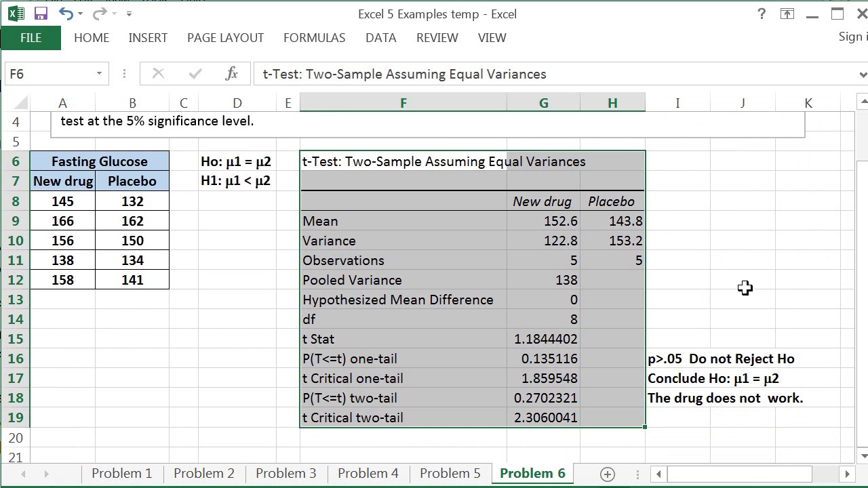Select the New drug mean 152.6
Viewport: 868px width, 488px height.
[x=544, y=221]
